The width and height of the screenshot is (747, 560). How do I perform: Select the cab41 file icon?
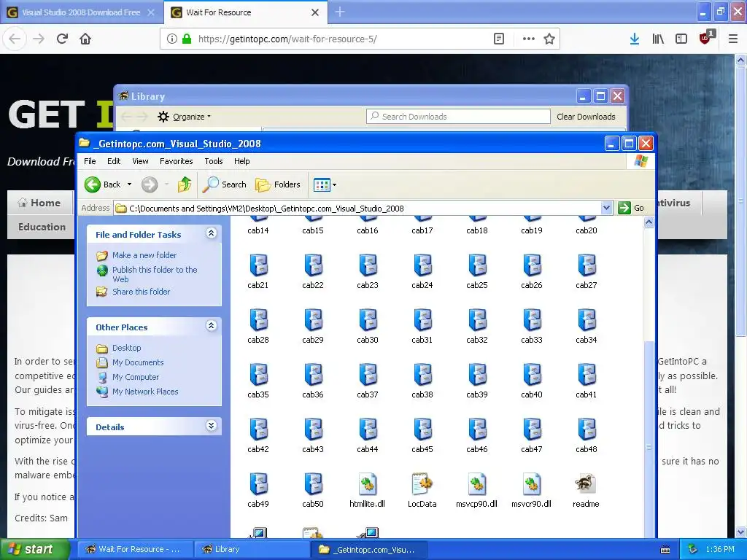tap(586, 375)
